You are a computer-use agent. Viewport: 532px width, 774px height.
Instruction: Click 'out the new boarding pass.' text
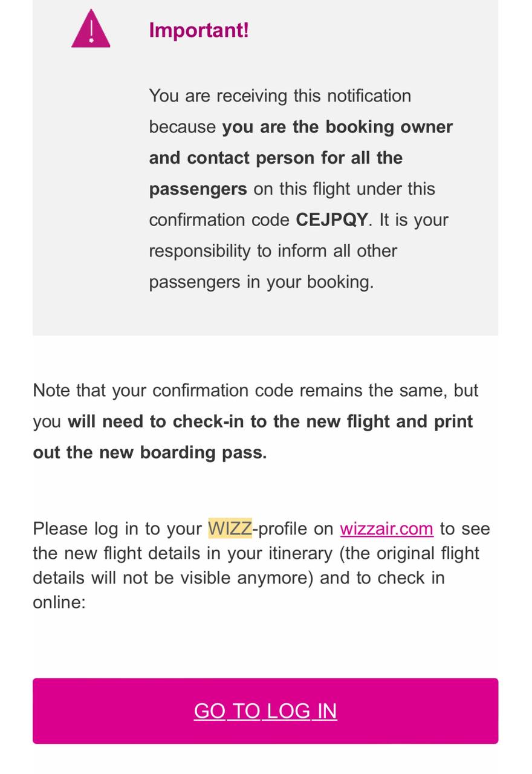click(x=150, y=452)
